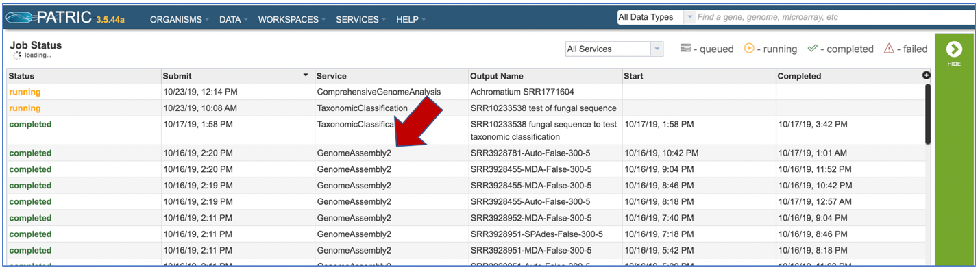Viewport: 980px width, 272px height.
Task: Select the SRR3928952-MDA-False-300-5 job
Action: [531, 219]
